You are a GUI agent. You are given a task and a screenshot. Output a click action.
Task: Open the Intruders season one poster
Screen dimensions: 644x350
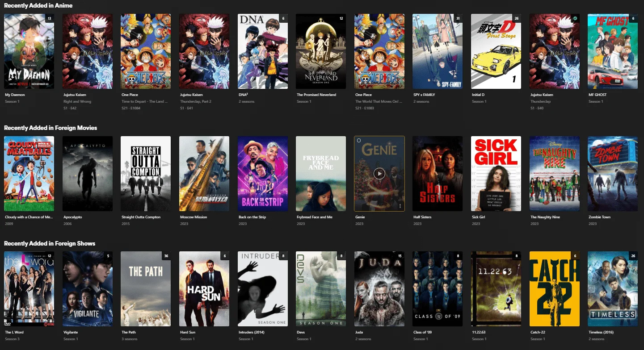tap(263, 289)
